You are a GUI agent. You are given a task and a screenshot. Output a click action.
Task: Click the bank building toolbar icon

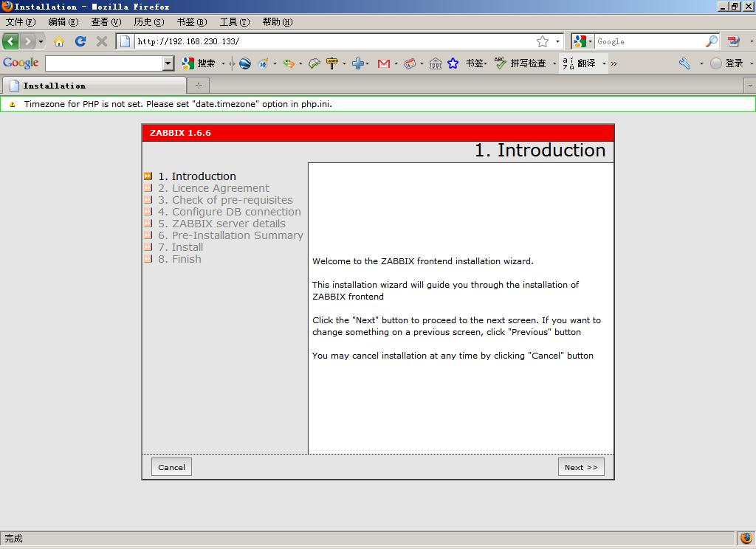coord(436,63)
